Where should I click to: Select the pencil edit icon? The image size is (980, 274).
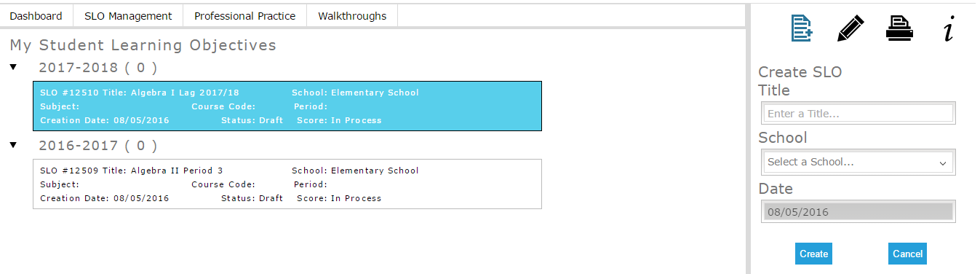pos(850,29)
